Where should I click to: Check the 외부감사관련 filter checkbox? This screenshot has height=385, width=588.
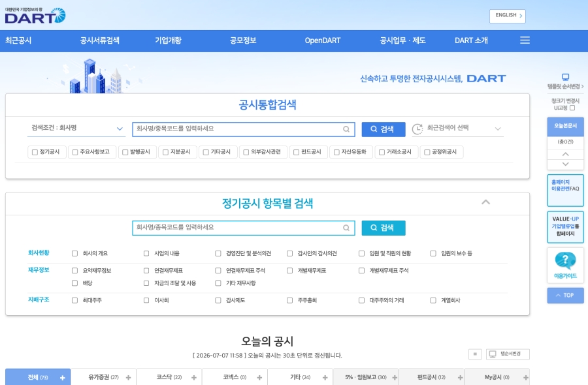246,152
